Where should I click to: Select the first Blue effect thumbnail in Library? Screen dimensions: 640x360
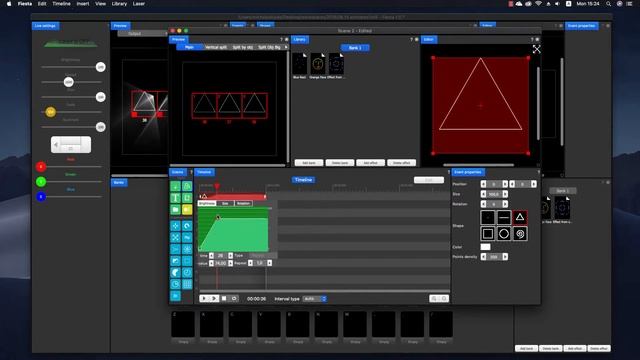click(x=300, y=64)
